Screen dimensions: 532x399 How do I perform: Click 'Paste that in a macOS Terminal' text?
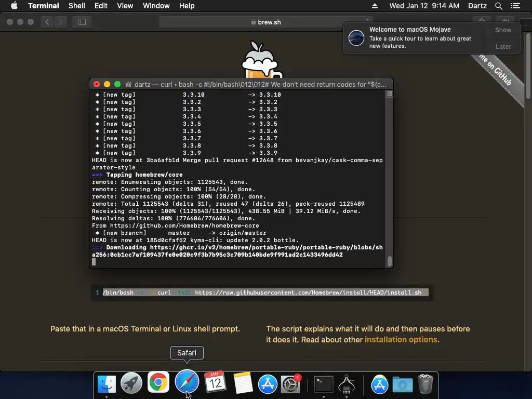point(145,329)
